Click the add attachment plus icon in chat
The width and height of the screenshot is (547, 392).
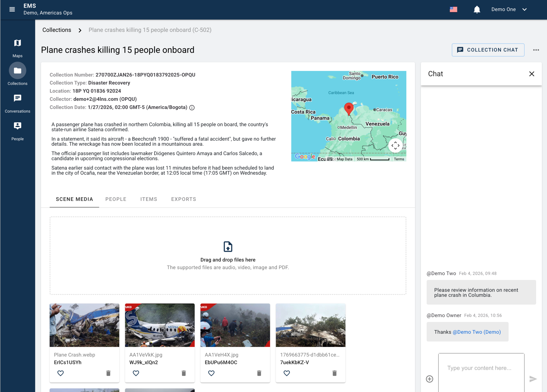coord(429,379)
